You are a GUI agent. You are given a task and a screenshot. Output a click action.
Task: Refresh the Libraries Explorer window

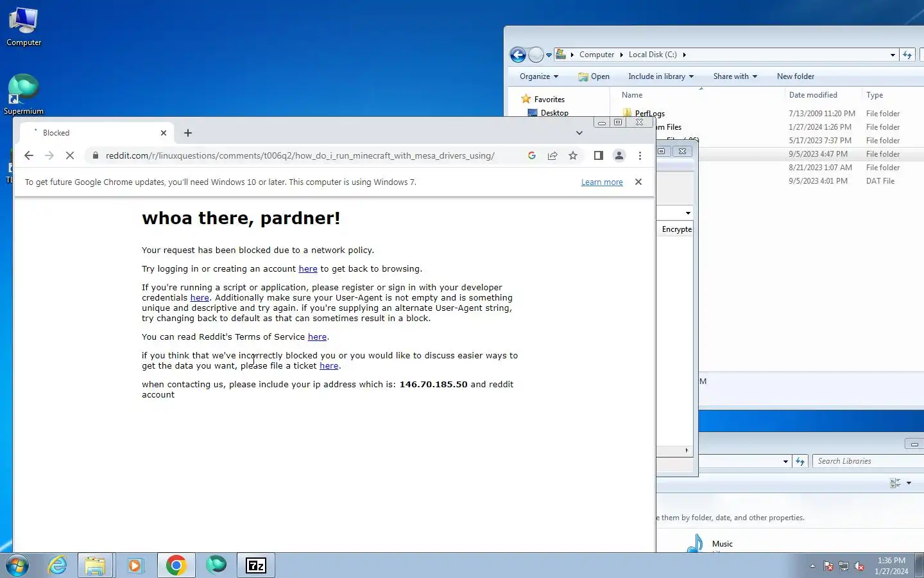(800, 461)
